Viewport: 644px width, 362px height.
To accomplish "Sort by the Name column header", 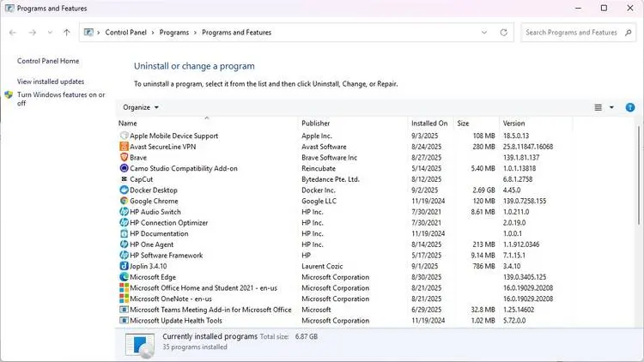I will coord(207,124).
